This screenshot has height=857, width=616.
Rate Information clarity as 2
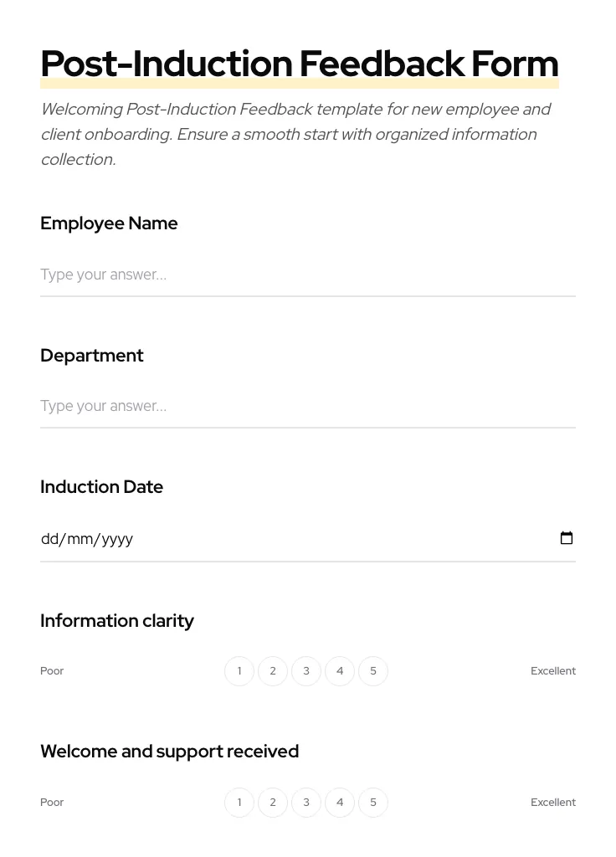[x=273, y=671]
